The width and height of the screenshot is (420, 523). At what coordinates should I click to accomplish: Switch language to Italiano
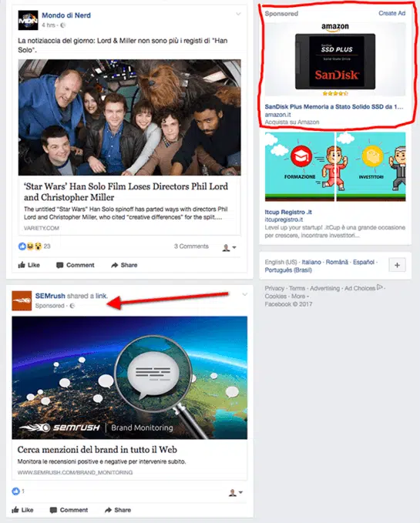[311, 262]
